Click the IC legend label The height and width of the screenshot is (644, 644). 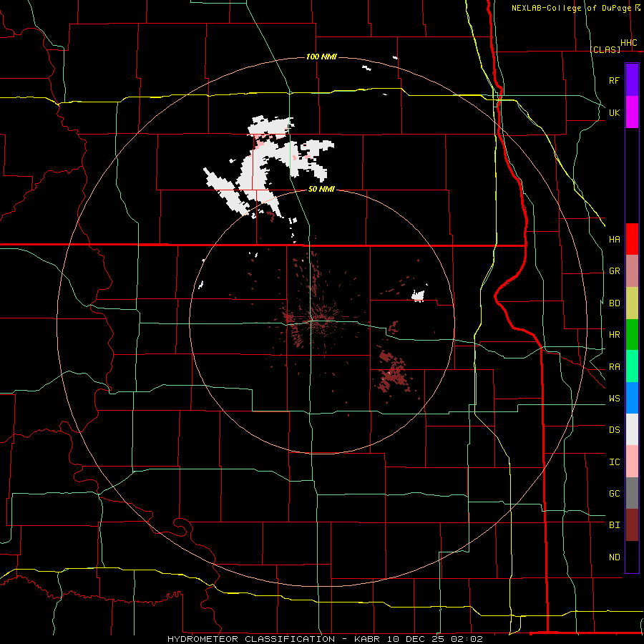pyautogui.click(x=614, y=462)
